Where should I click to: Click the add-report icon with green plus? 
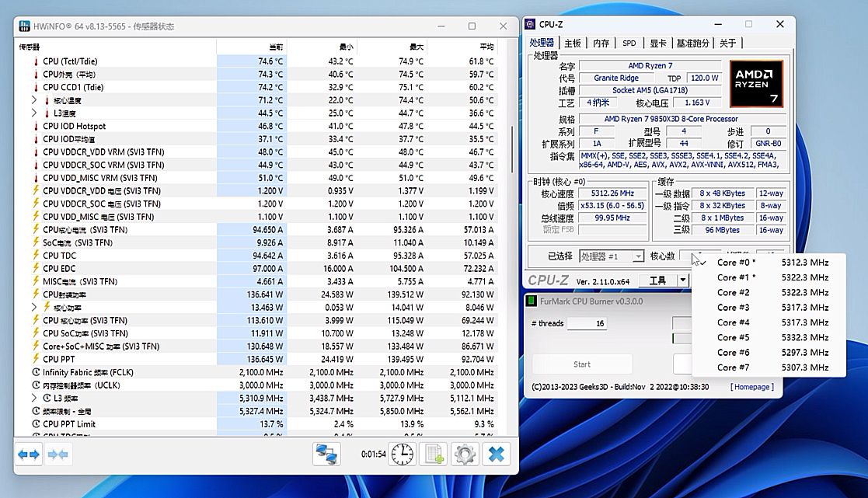(x=433, y=454)
